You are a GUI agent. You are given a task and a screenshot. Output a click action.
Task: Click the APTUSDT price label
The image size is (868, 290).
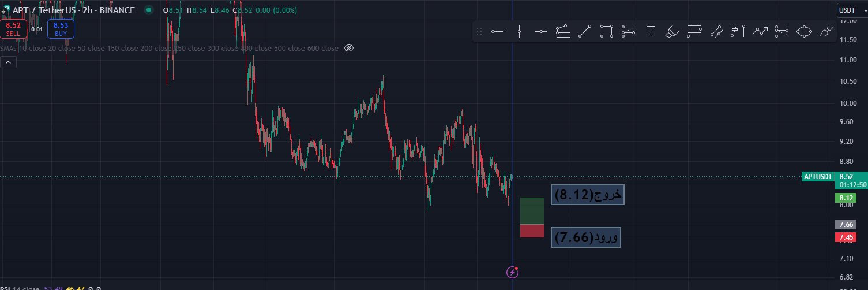coord(818,177)
